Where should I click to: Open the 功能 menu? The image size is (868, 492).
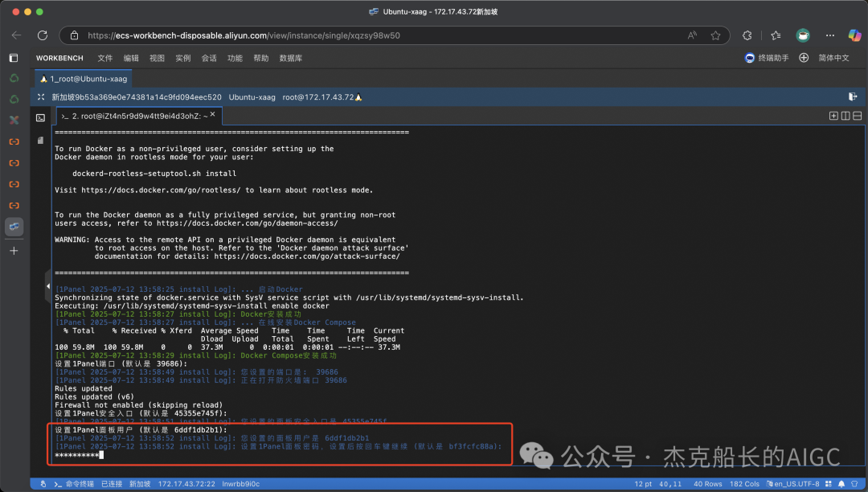point(235,58)
